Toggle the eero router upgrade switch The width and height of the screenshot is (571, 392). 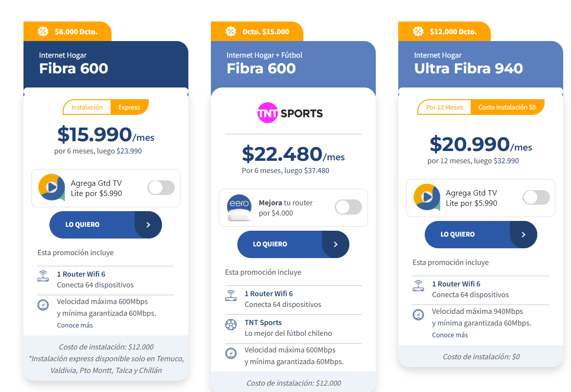[348, 207]
